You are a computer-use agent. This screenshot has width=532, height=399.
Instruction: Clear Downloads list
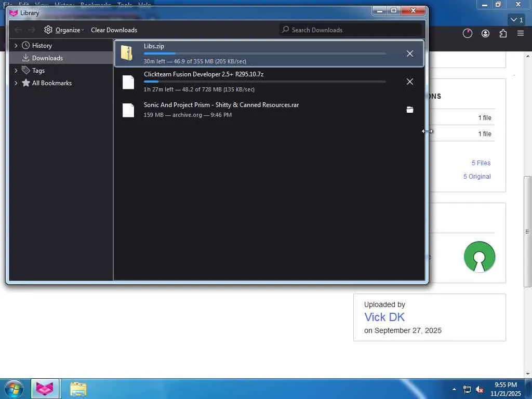pos(114,30)
